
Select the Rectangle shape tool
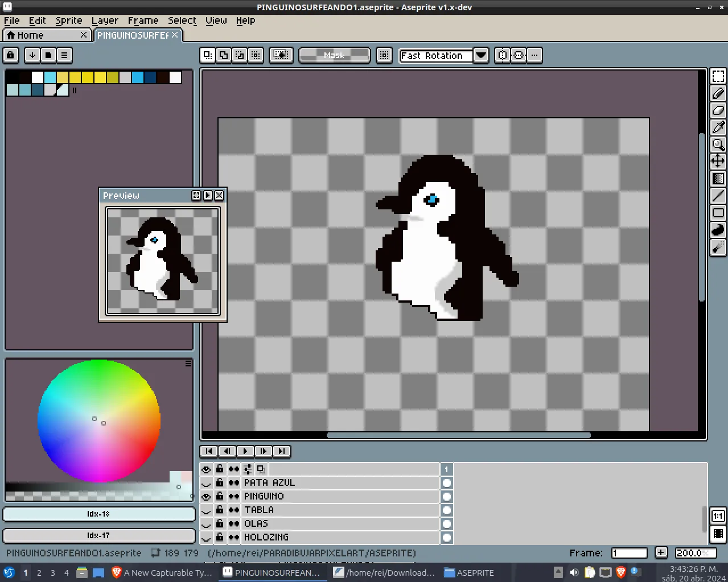718,213
